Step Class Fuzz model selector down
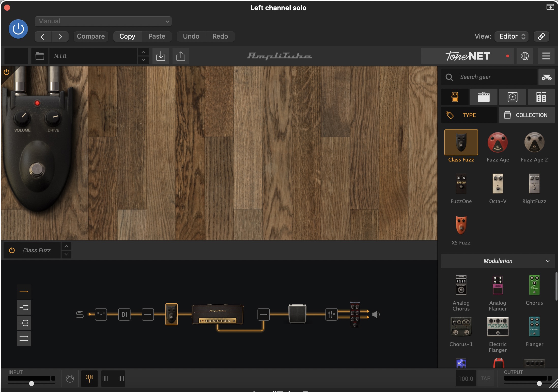Screen dimensions: 558x392 coord(66,254)
